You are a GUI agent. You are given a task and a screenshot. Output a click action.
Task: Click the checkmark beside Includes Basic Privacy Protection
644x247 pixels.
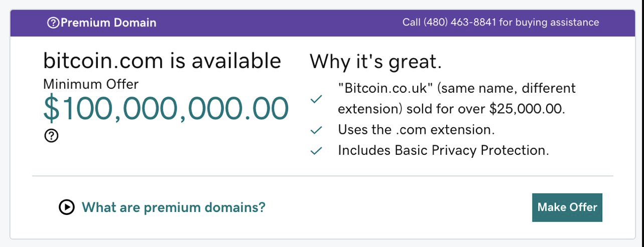coord(316,151)
